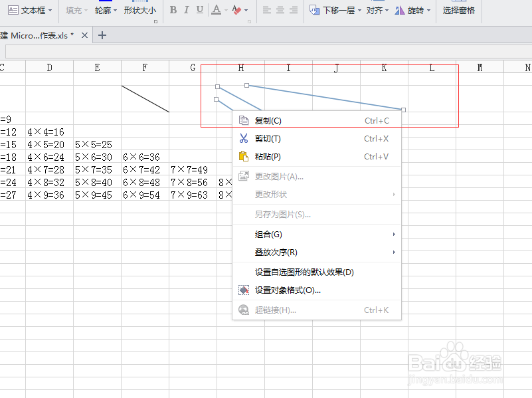This screenshot has height=398, width=532.
Task: Open the 选择窗格 selection pane
Action: (x=458, y=10)
